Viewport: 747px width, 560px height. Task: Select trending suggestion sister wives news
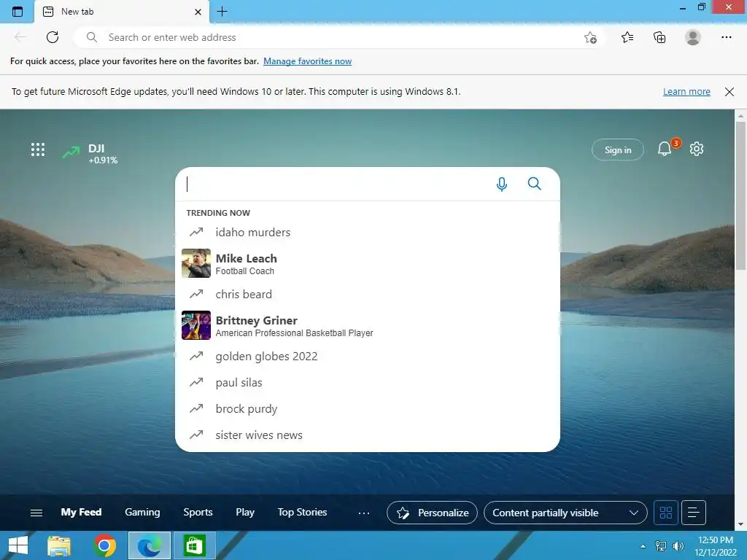tap(368, 435)
